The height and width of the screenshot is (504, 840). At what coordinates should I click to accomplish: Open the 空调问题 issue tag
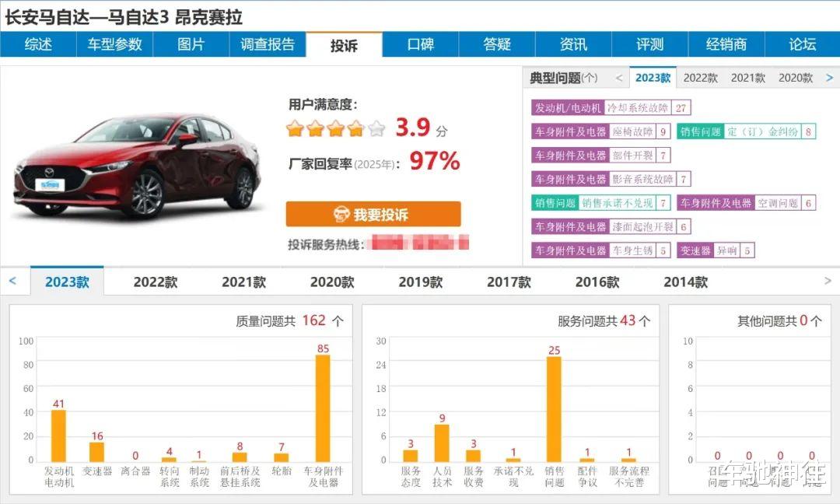point(746,203)
